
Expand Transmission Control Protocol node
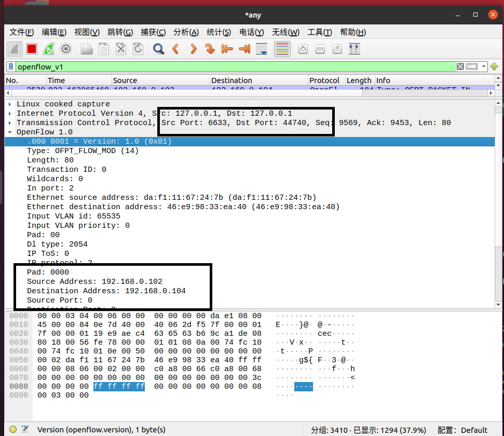coord(10,123)
